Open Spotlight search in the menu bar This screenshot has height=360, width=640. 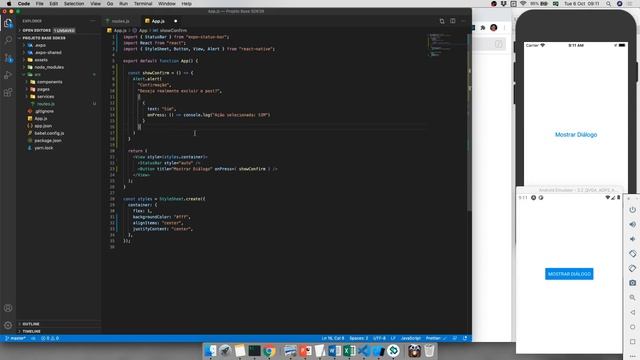(608, 4)
